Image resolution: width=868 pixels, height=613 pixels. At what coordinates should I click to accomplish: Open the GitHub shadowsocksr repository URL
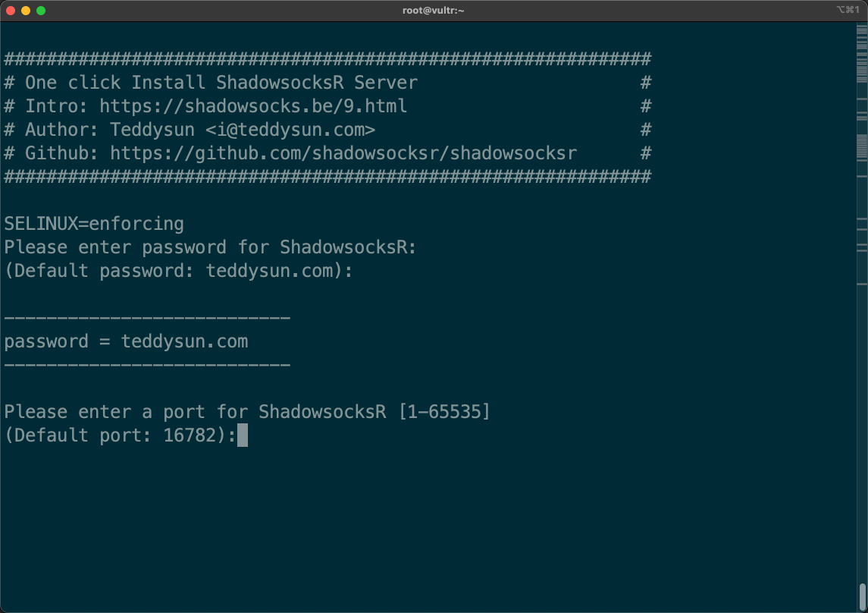tap(343, 153)
